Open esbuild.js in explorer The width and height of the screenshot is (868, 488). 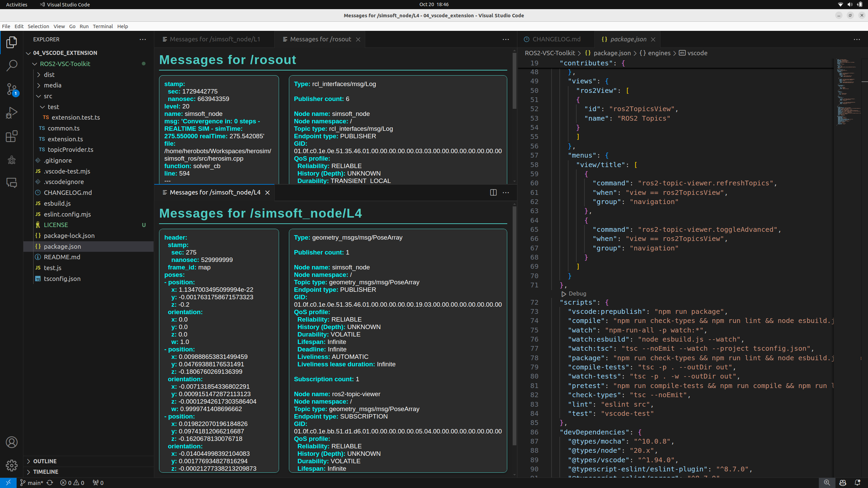point(57,203)
